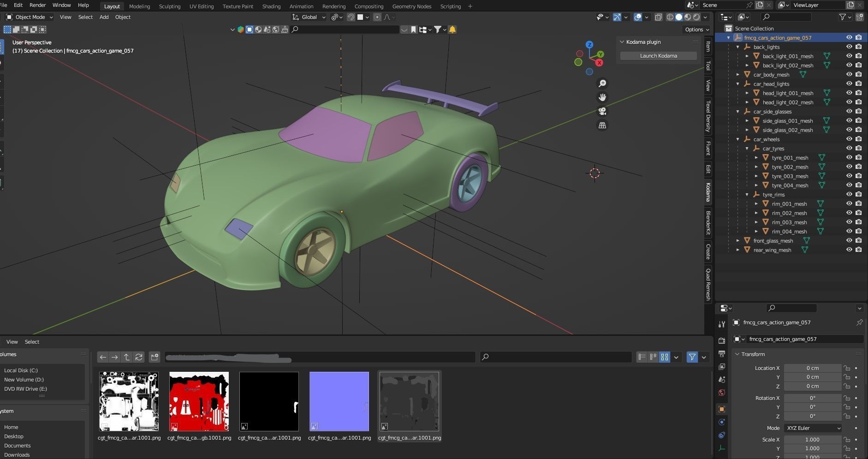Hide the back_lights collection in viewport

coord(849,47)
